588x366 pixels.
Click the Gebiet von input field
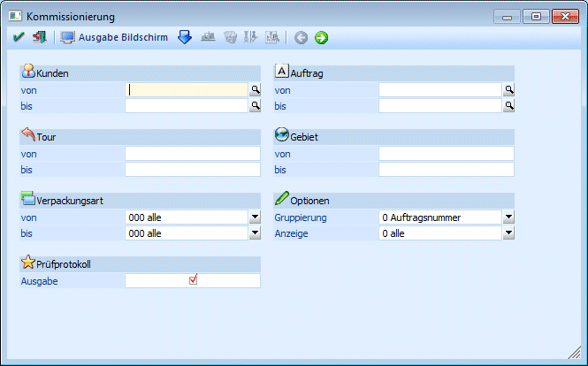446,153
